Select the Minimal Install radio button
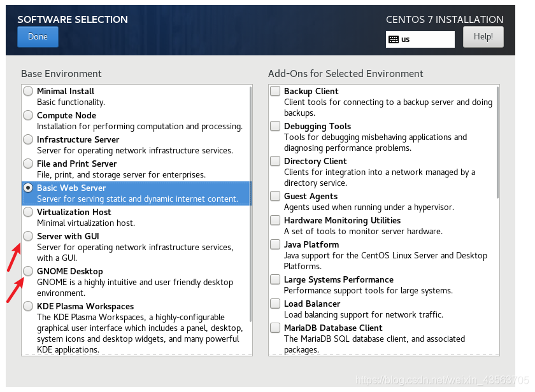 click(28, 91)
